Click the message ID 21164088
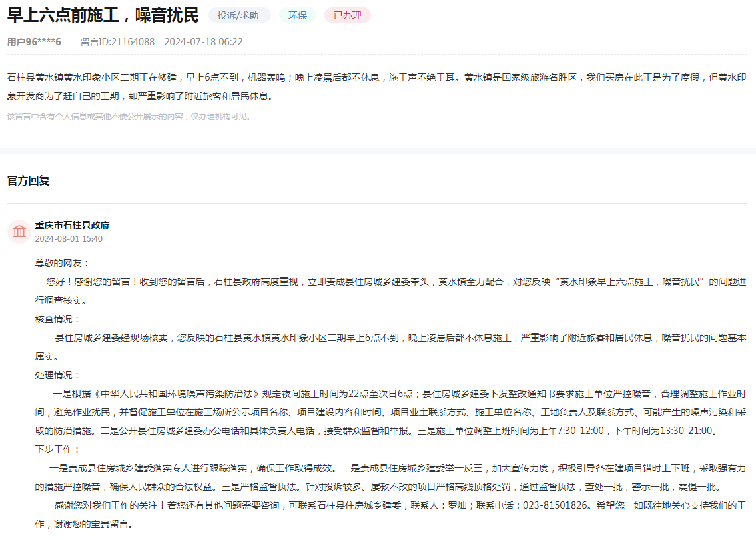The height and width of the screenshot is (540, 756). [x=115, y=41]
